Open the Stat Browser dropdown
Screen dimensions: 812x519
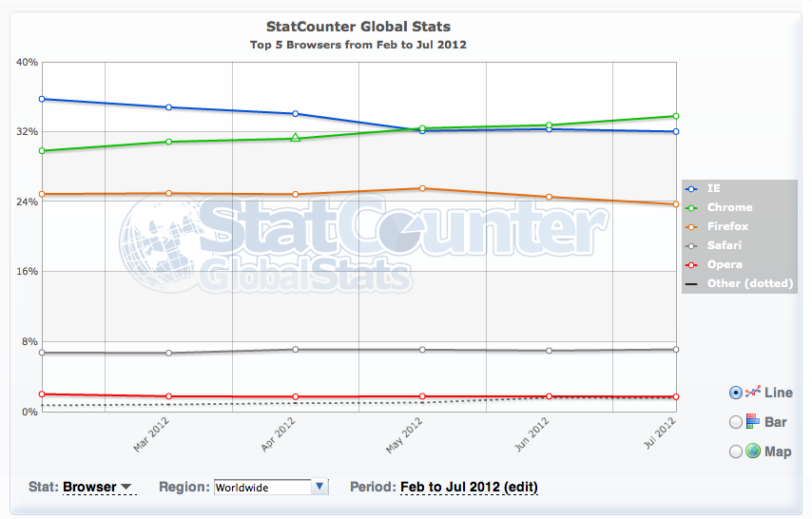99,488
